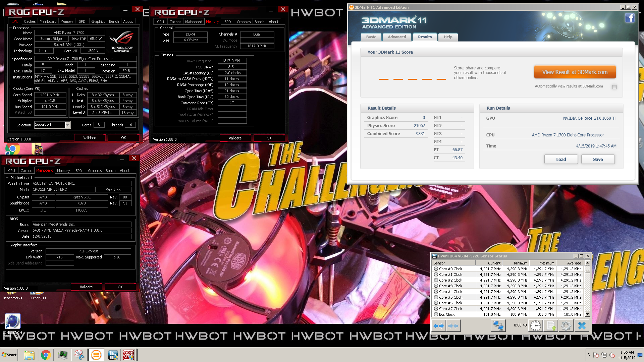The height and width of the screenshot is (362, 644).
Task: Open Chrome desktop shortcut icon
Action: point(13,149)
